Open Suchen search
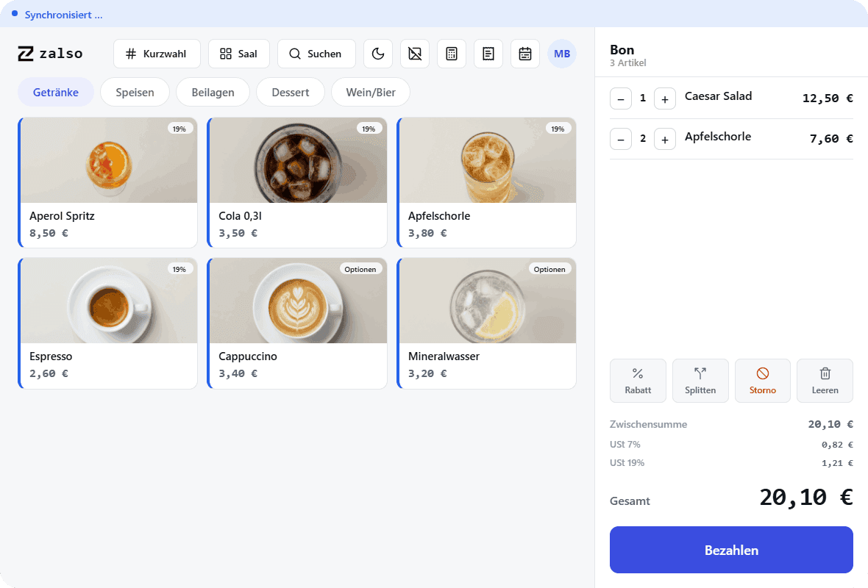 pos(316,54)
